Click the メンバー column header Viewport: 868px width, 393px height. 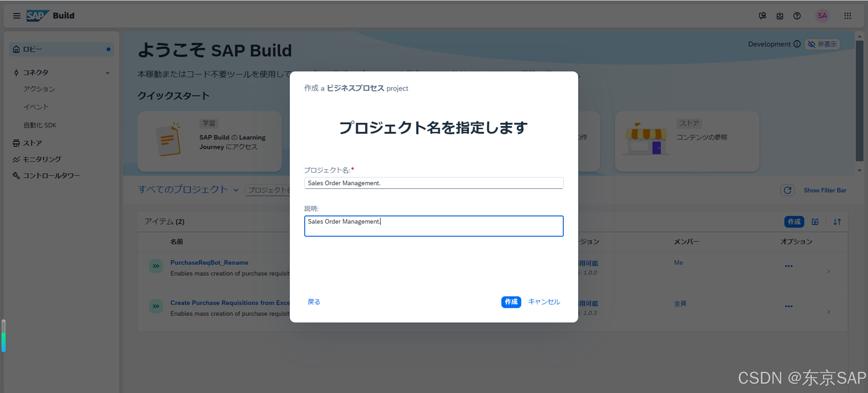tap(686, 241)
